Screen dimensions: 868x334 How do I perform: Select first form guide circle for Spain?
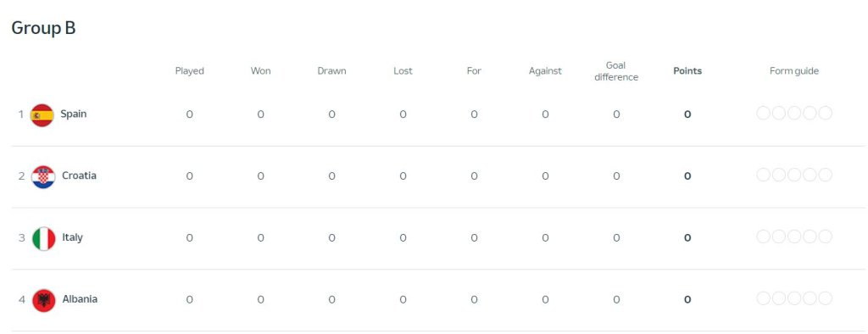764,114
